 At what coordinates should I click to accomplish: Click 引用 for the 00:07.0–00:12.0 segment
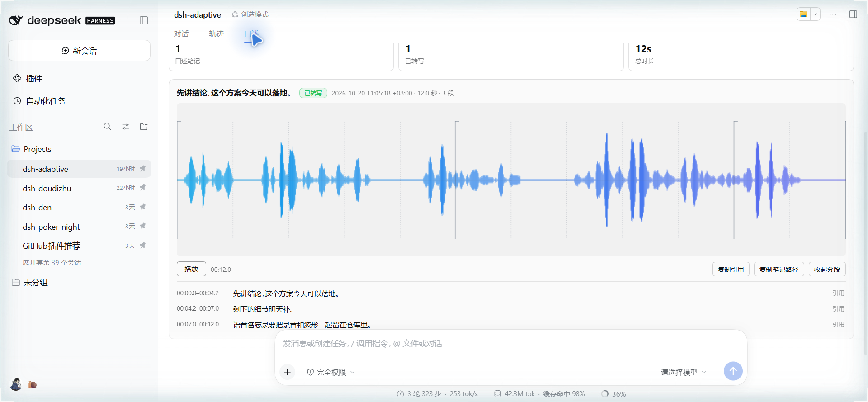click(838, 324)
